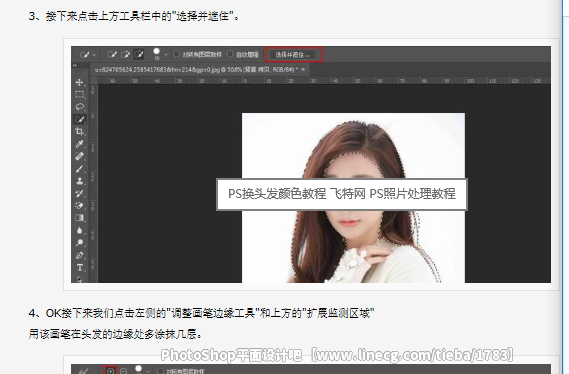The image size is (569, 374).
Task: Select the Lasso tool
Action: coord(79,107)
